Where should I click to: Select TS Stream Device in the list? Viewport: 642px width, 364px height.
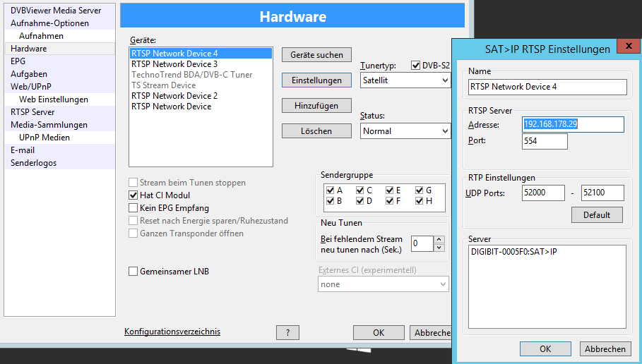tap(163, 85)
